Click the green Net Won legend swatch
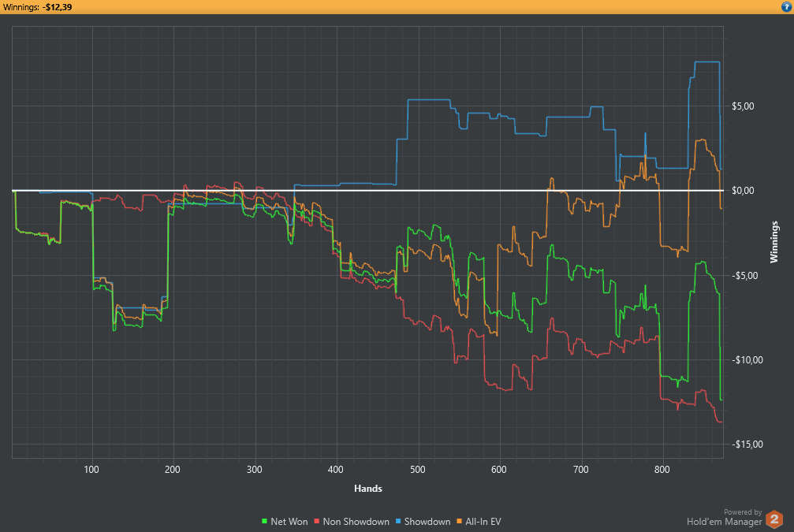Screen dimensions: 794x532 tap(264, 522)
